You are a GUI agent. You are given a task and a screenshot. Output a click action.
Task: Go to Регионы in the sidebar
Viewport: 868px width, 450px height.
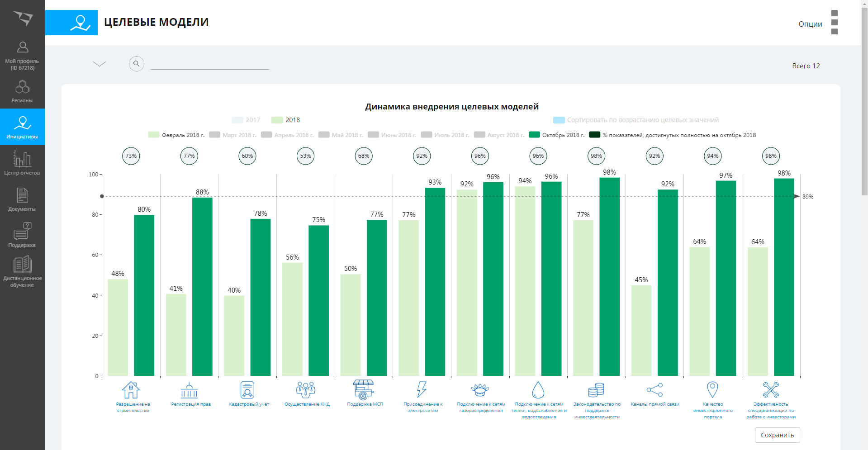point(22,91)
